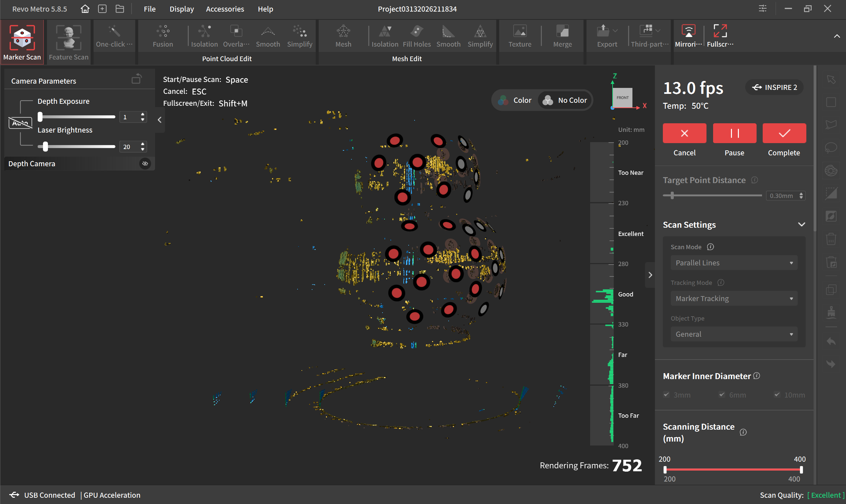Toggle Depth Camera visibility eye
846x504 pixels.
(145, 164)
